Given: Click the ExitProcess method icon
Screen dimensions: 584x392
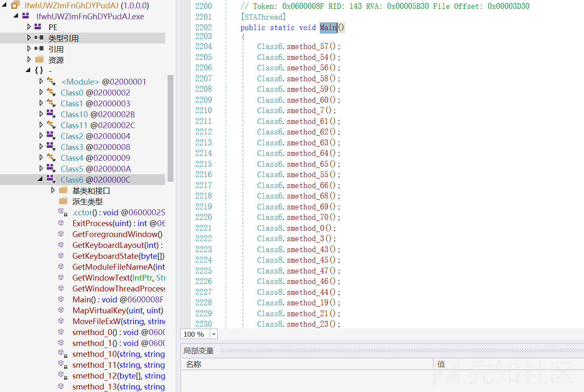Looking at the screenshot, I should [x=61, y=223].
